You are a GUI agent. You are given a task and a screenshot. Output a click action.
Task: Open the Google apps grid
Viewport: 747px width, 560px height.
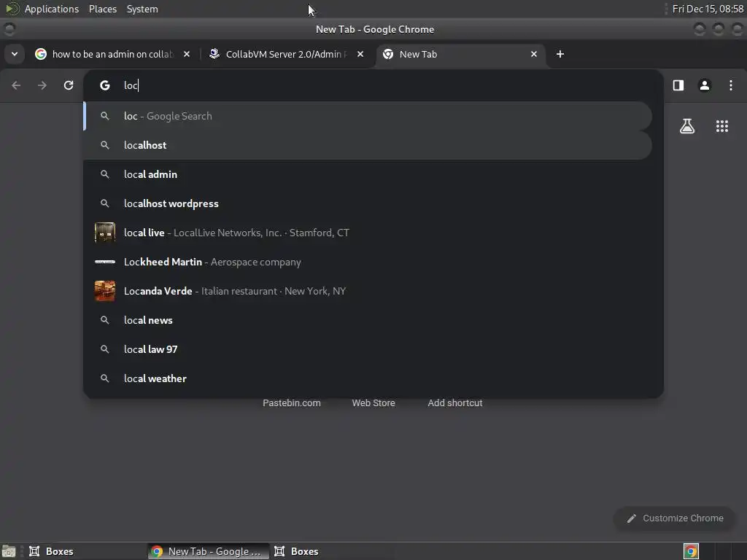click(722, 126)
